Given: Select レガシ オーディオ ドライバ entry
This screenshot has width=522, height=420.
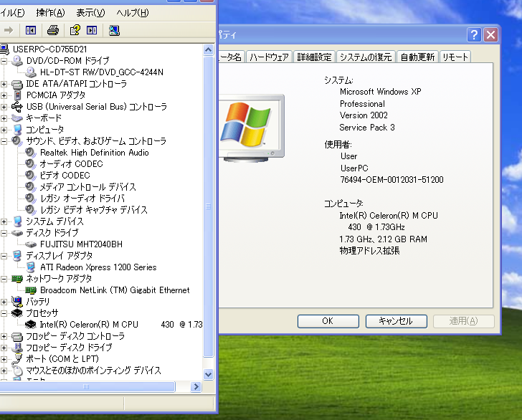Looking at the screenshot, I should 82,199.
